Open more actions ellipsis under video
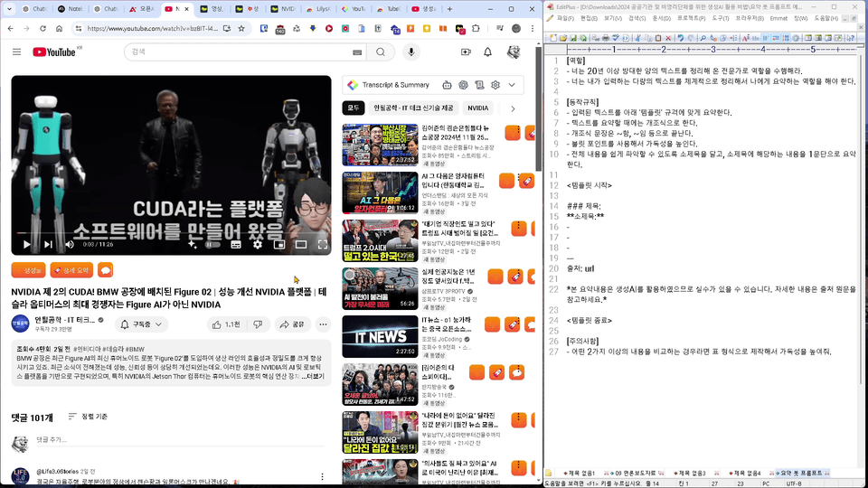Image resolution: width=868 pixels, height=488 pixels. click(x=323, y=324)
